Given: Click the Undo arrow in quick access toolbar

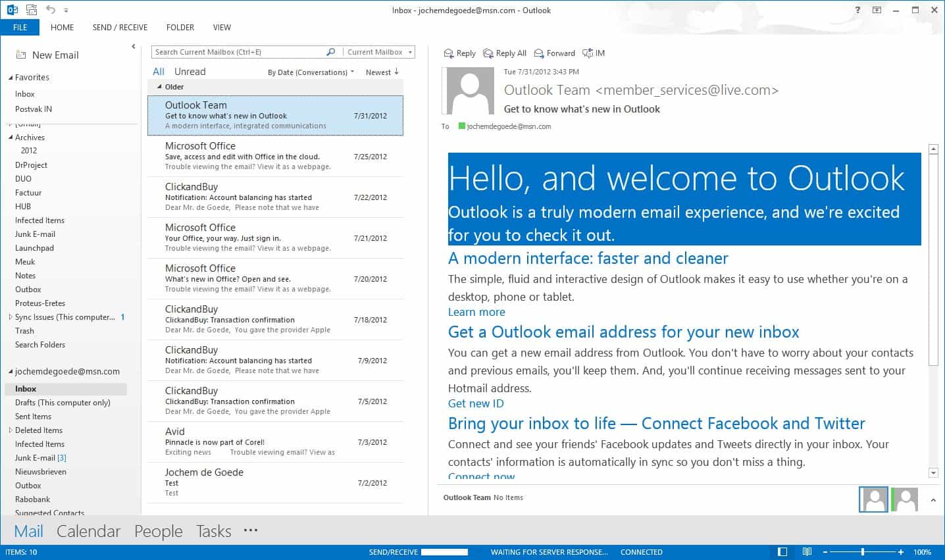Looking at the screenshot, I should point(51,10).
